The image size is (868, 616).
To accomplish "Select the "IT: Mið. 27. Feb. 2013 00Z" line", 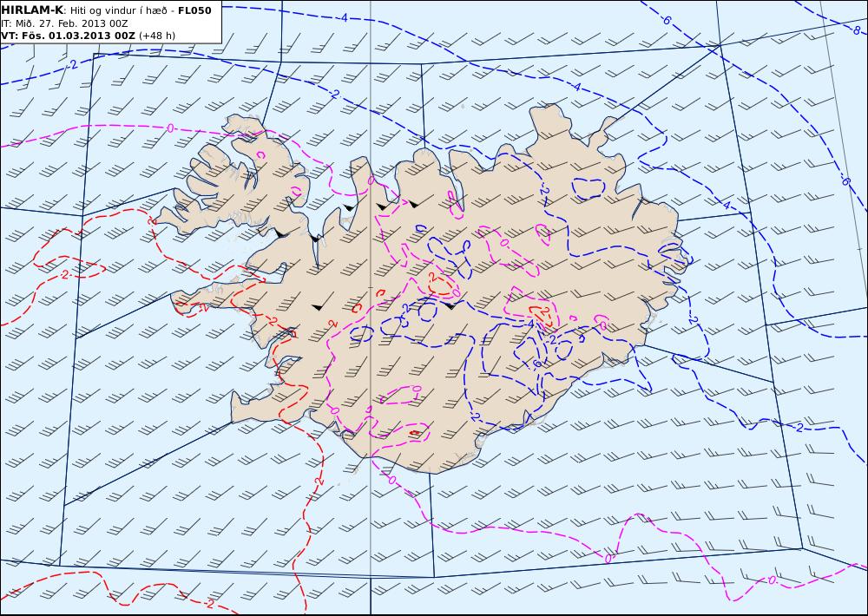I will point(64,23).
